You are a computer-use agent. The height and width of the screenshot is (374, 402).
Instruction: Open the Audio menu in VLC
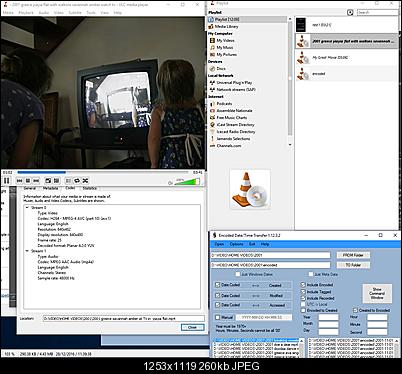click(44, 13)
